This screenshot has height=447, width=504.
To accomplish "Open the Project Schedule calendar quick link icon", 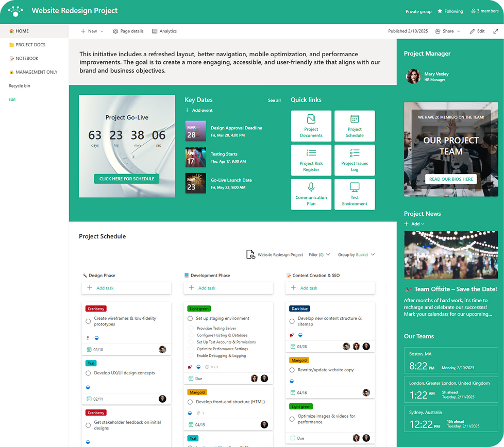I will (355, 119).
